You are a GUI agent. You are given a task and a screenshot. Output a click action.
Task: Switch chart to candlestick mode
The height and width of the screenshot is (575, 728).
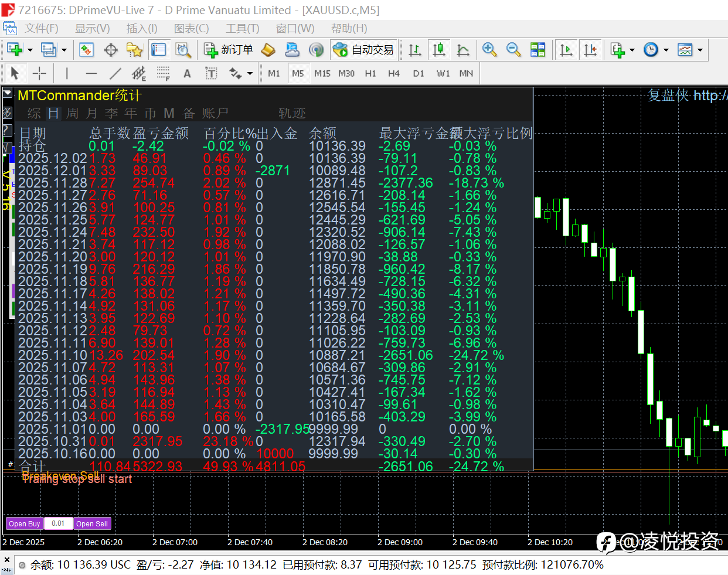coord(438,50)
